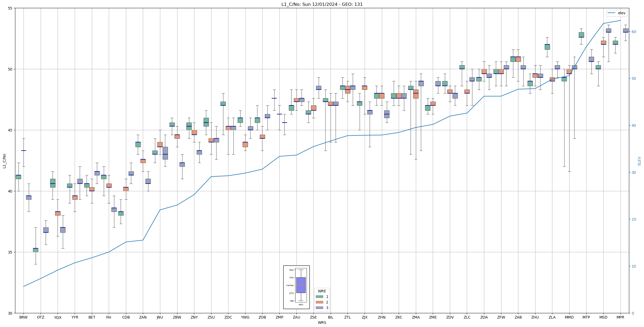Click the ZDC station tick label

click(x=228, y=317)
